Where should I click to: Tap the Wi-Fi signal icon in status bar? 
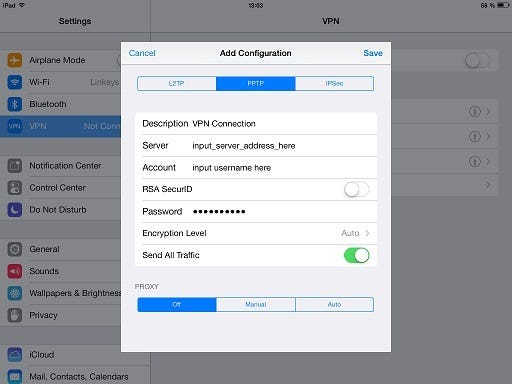pyautogui.click(x=22, y=5)
